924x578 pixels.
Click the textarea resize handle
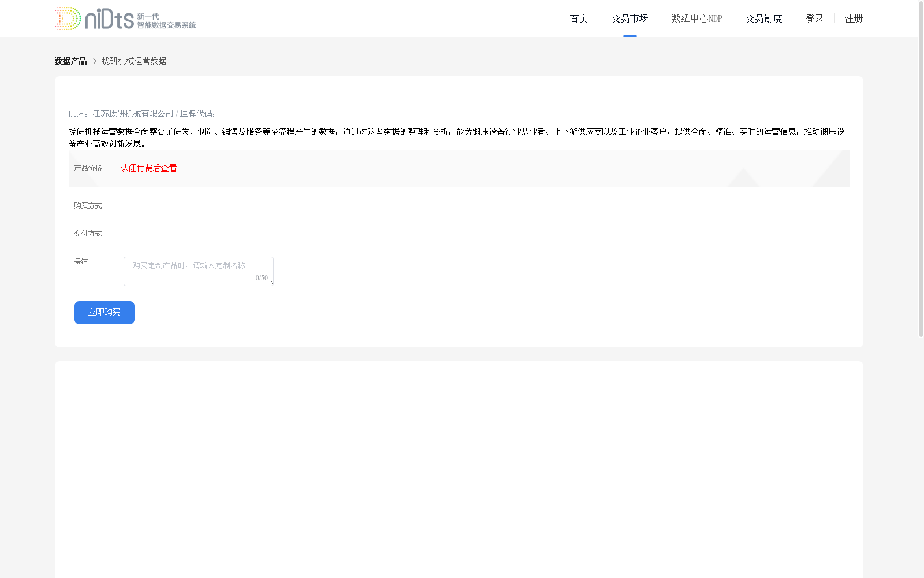click(270, 283)
